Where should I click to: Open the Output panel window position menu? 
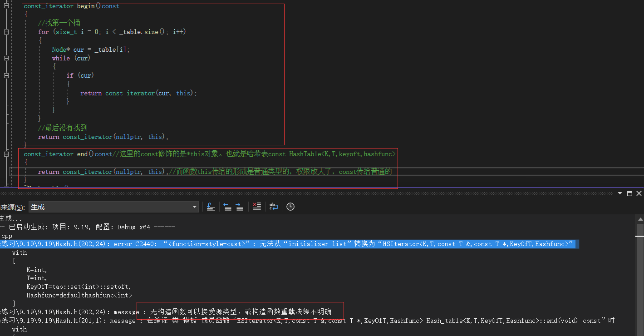click(620, 193)
